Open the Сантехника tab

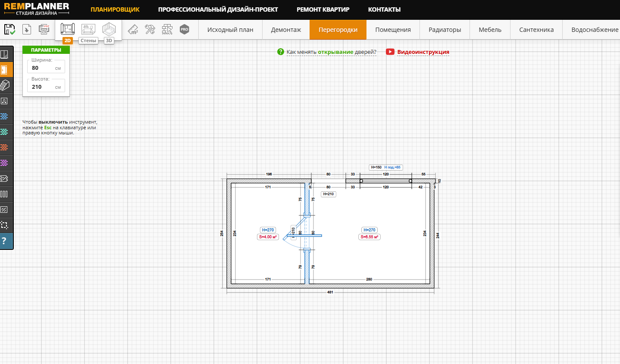pyautogui.click(x=536, y=30)
